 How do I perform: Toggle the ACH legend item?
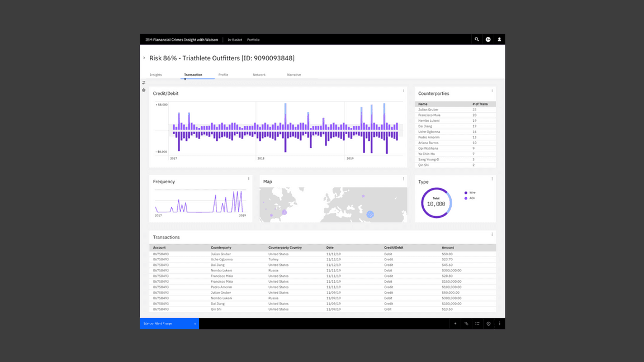point(470,198)
